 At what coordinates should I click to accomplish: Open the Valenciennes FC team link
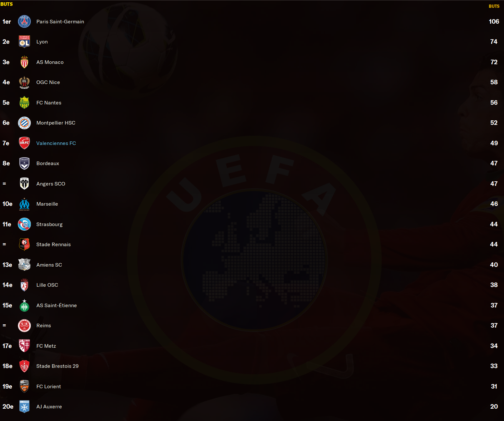click(x=56, y=143)
